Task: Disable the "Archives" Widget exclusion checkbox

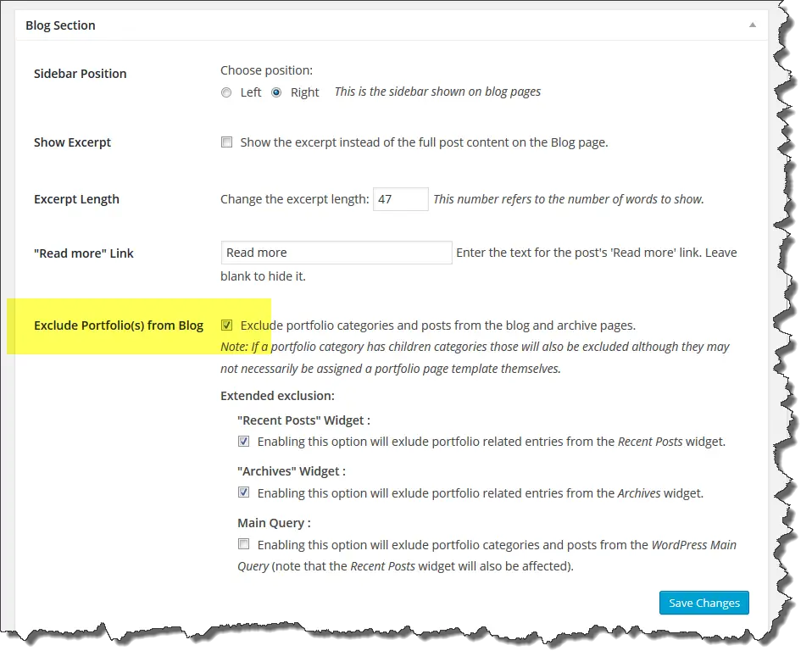Action: pos(244,492)
